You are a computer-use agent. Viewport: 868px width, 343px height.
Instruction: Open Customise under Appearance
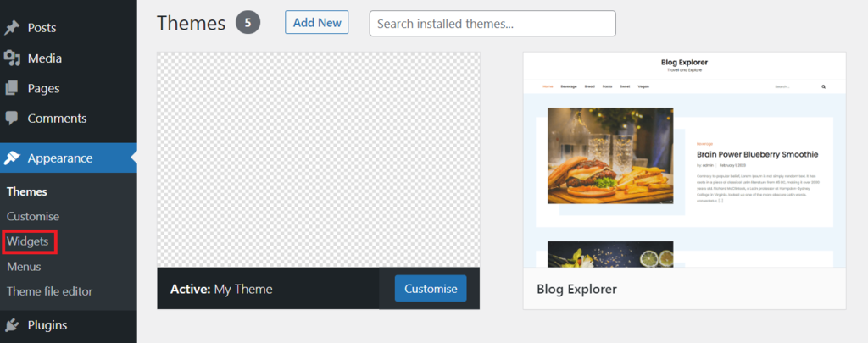[x=33, y=216]
